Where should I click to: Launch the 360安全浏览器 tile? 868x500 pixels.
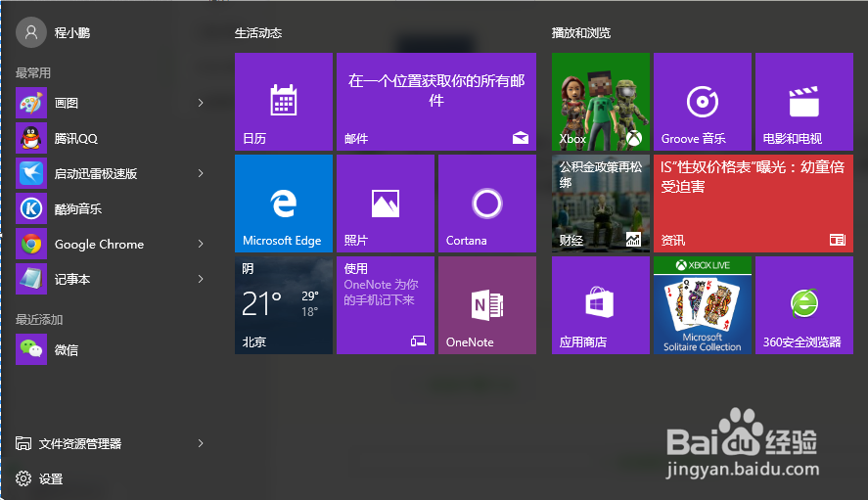click(x=804, y=305)
